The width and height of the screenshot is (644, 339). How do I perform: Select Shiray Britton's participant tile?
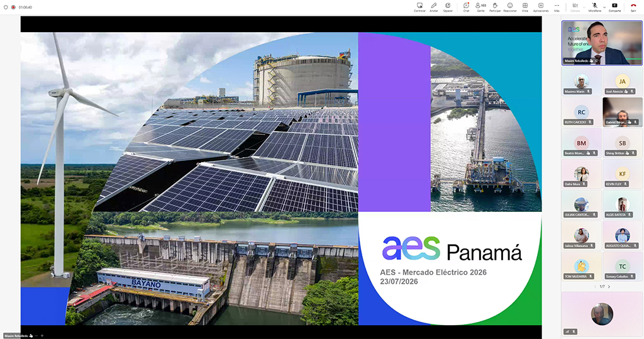622,143
